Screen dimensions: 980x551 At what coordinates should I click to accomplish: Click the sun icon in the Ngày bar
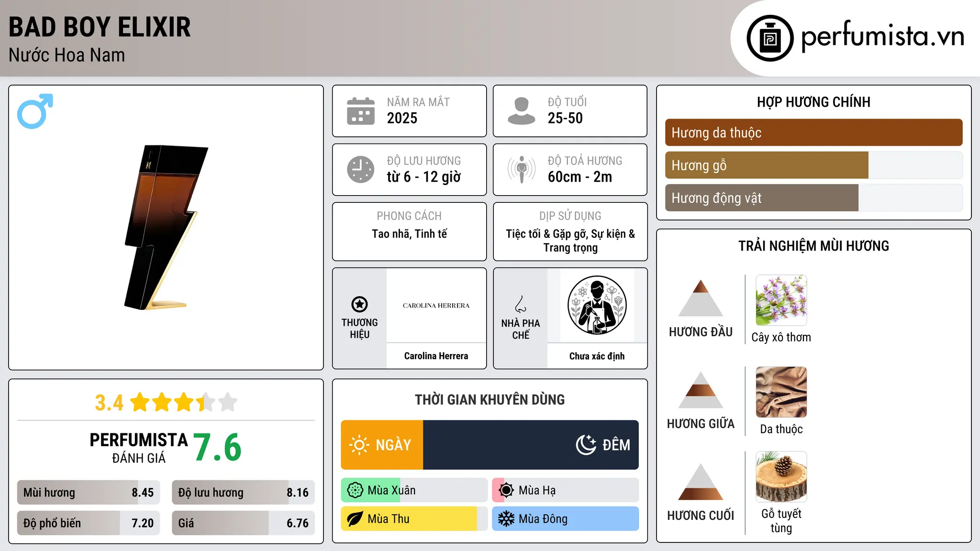(359, 445)
